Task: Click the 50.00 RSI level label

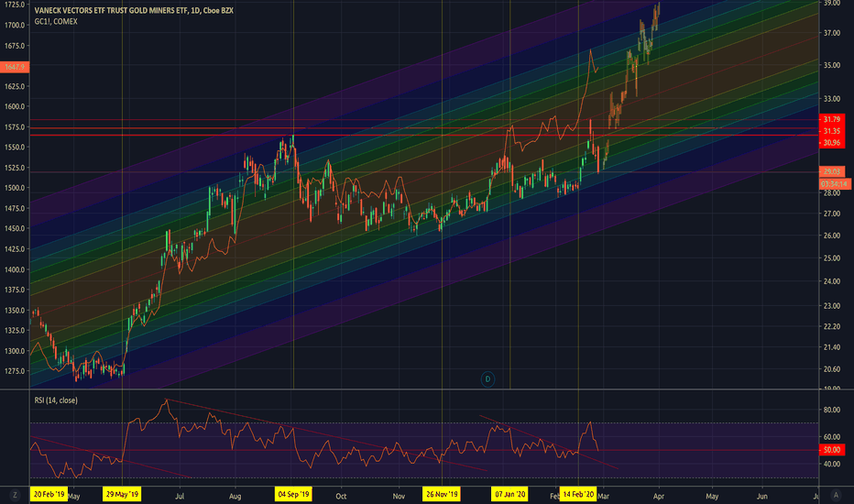Action: (832, 450)
